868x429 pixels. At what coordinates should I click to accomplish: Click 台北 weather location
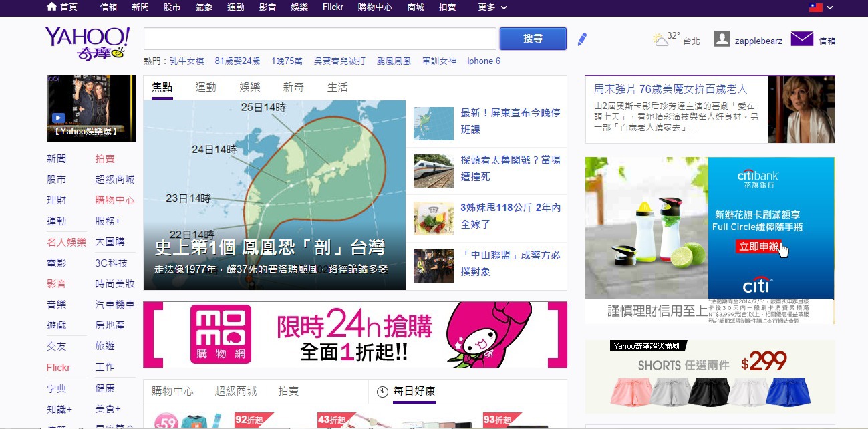pyautogui.click(x=692, y=41)
